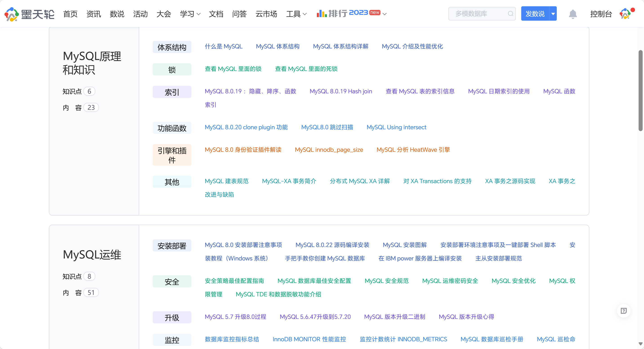Go to the 首页 menu item
Viewport: 644px width, 349px height.
click(x=70, y=14)
